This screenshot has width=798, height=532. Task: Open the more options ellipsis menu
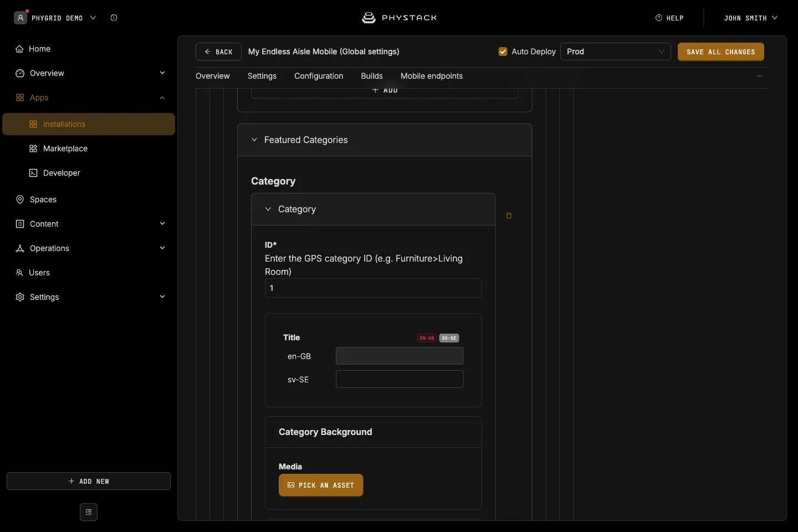(760, 76)
